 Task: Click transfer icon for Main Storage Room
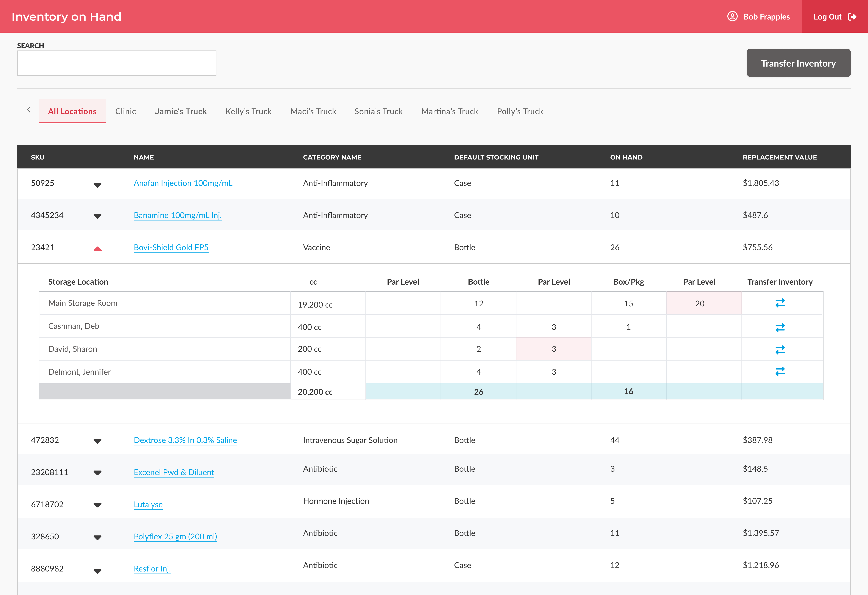tap(780, 303)
